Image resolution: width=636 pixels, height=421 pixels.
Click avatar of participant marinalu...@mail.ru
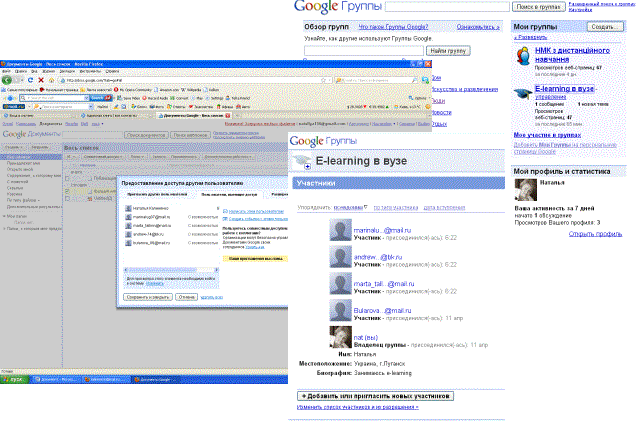[x=340, y=230]
